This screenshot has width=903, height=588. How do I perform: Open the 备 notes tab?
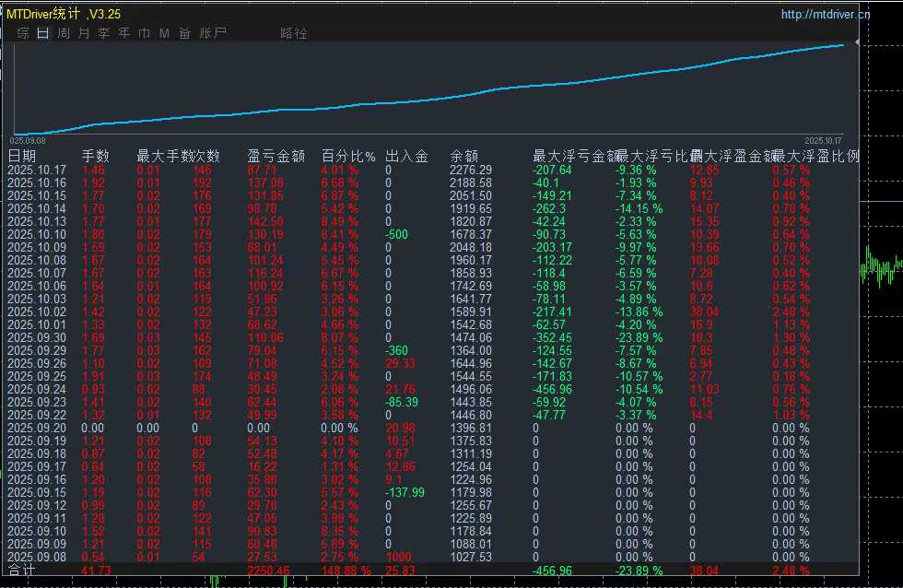pyautogui.click(x=185, y=33)
